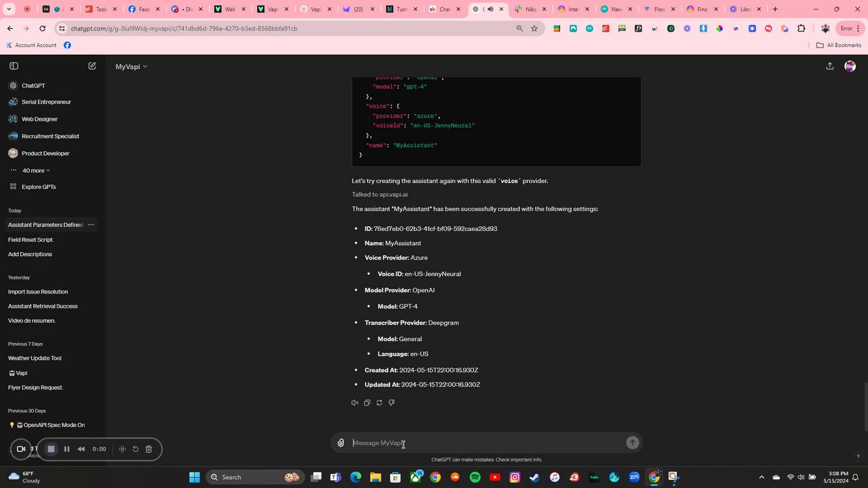The width and height of the screenshot is (868, 488).
Task: Click the Message MyVapi input field
Action: pyautogui.click(x=486, y=443)
